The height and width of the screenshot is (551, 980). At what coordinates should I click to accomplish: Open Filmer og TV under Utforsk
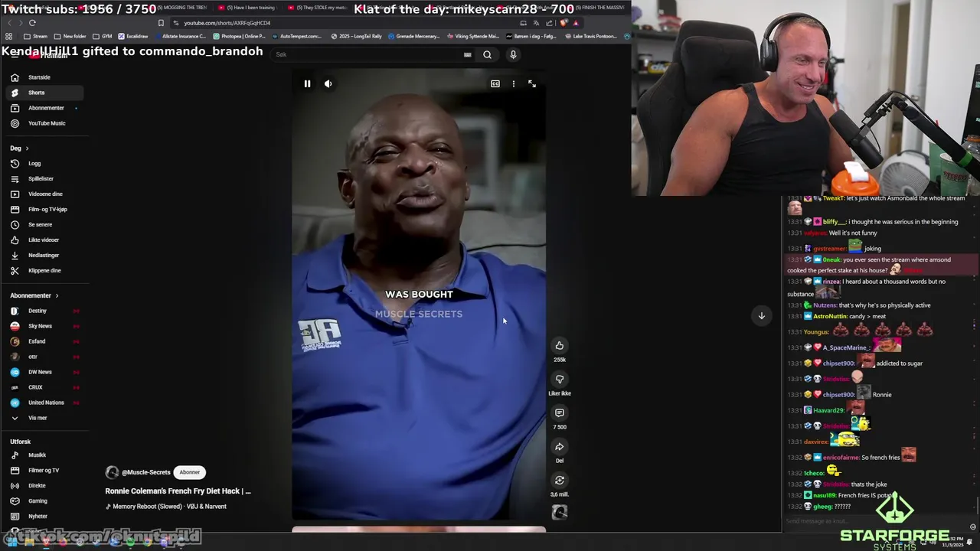[x=45, y=471]
